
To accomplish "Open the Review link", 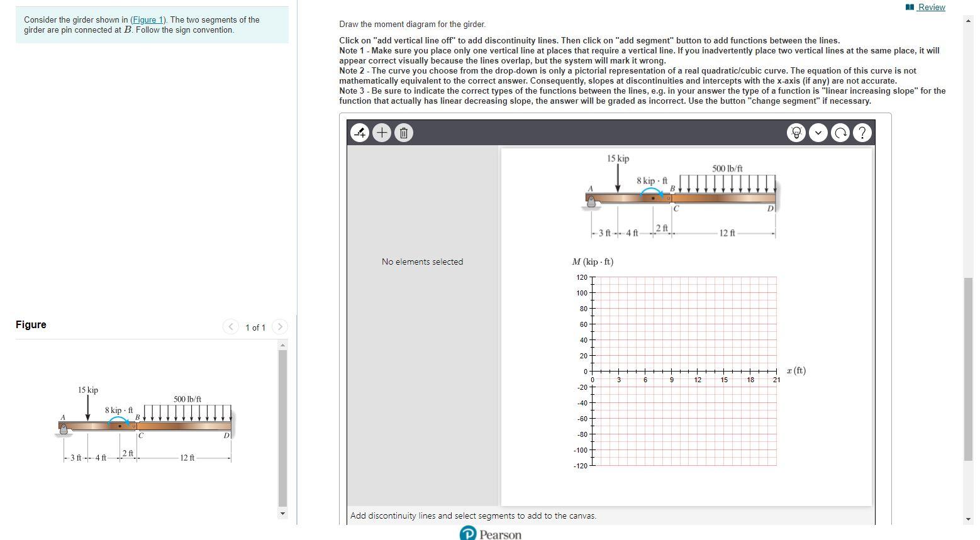I will click(x=932, y=7).
